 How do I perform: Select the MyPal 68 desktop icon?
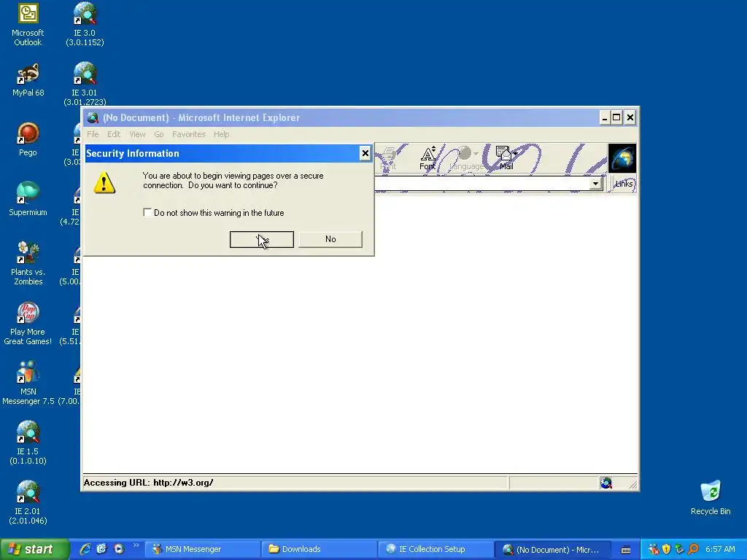click(28, 80)
